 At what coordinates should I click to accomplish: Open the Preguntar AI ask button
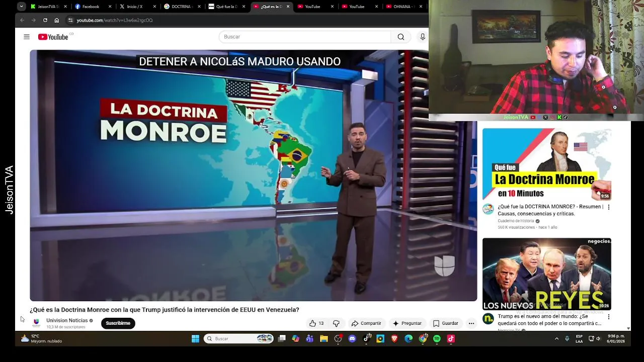[x=407, y=323]
